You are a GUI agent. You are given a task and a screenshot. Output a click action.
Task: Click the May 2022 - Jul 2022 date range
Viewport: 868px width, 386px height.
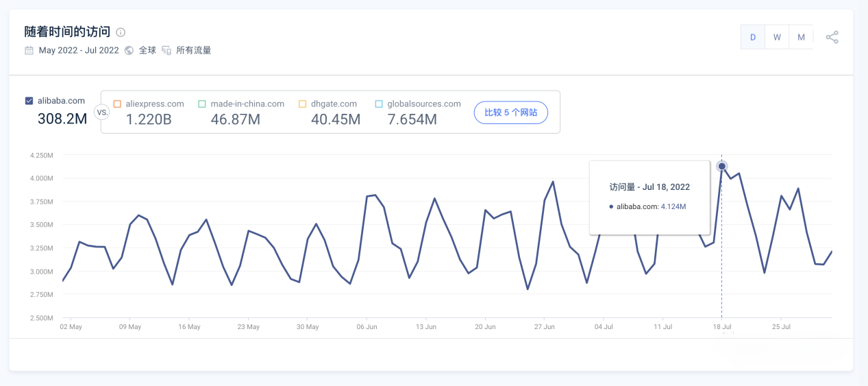coord(79,50)
